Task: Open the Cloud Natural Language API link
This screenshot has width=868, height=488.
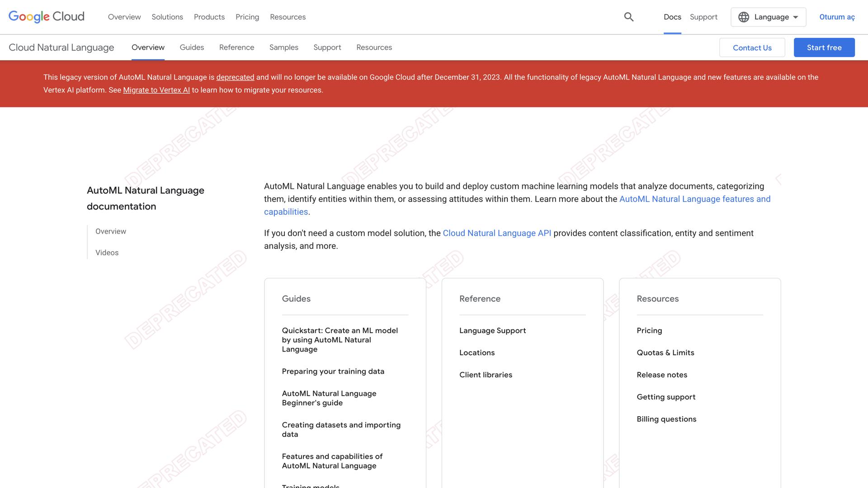Action: [x=496, y=233]
